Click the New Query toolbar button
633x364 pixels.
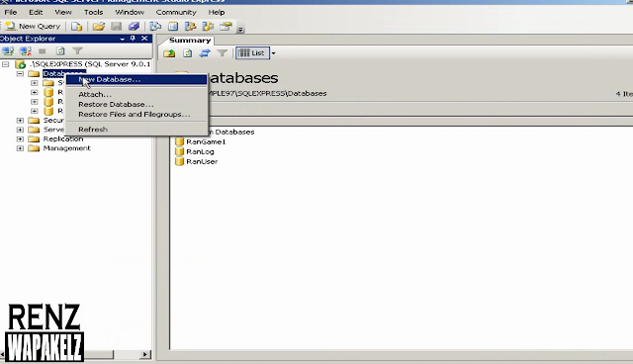click(x=33, y=27)
